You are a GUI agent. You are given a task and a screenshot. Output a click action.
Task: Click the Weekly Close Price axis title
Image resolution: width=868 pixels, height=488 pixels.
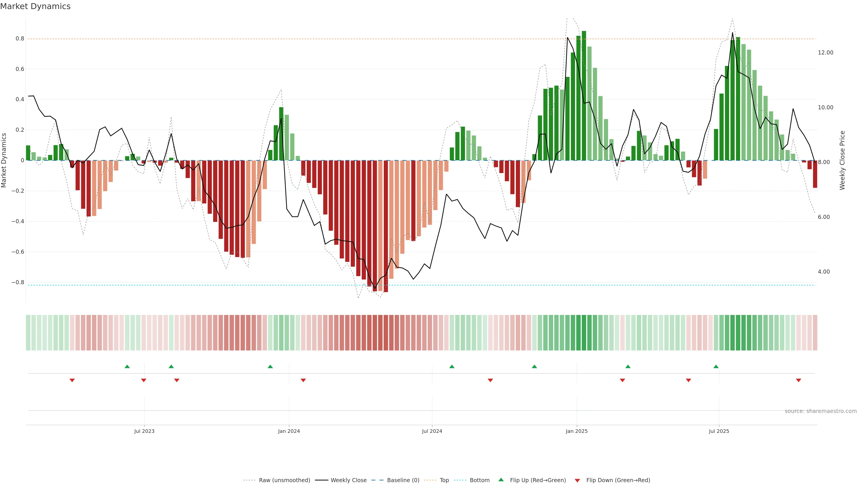[x=842, y=160]
